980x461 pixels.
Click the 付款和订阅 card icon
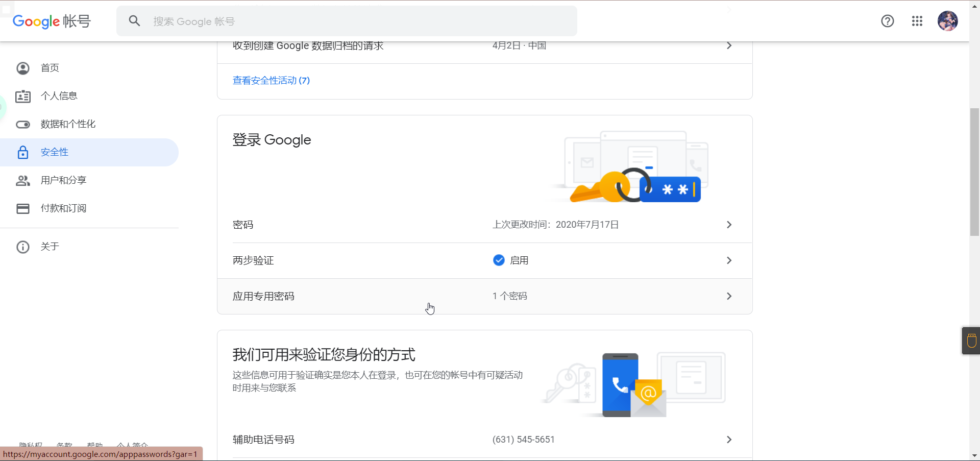point(23,208)
